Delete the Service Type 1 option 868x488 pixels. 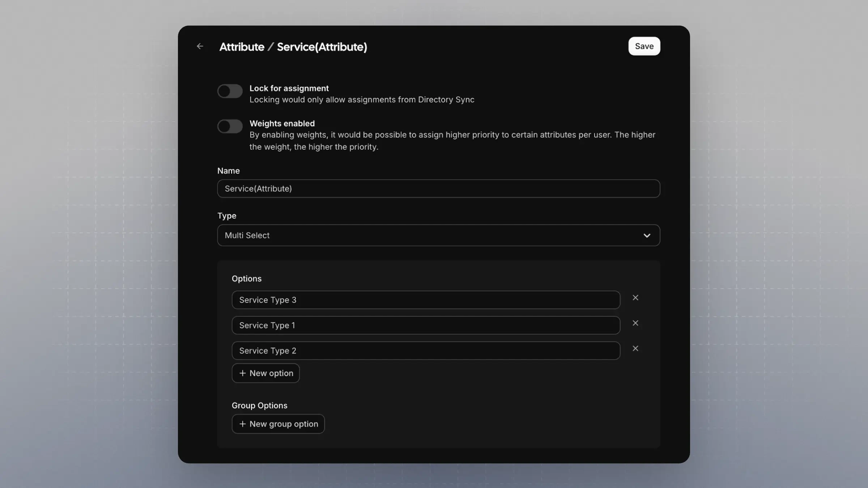(x=635, y=323)
